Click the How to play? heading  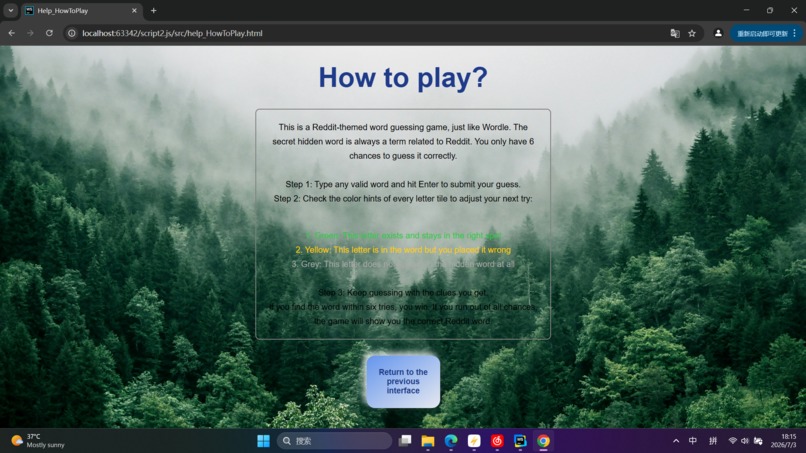pyautogui.click(x=403, y=78)
